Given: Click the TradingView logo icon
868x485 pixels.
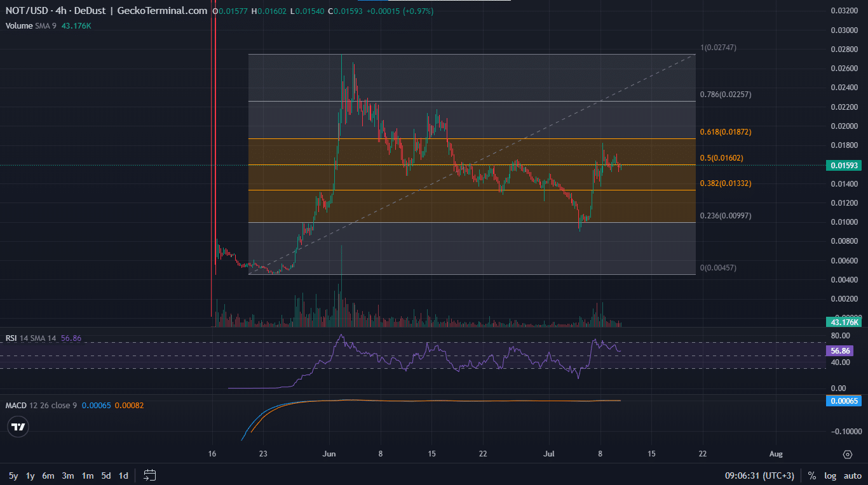Looking at the screenshot, I should [18, 427].
